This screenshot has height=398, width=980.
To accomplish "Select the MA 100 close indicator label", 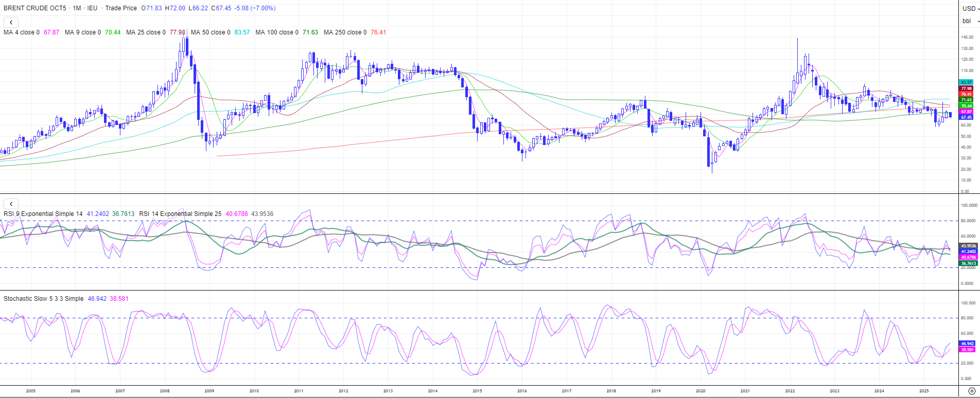I will pos(277,32).
